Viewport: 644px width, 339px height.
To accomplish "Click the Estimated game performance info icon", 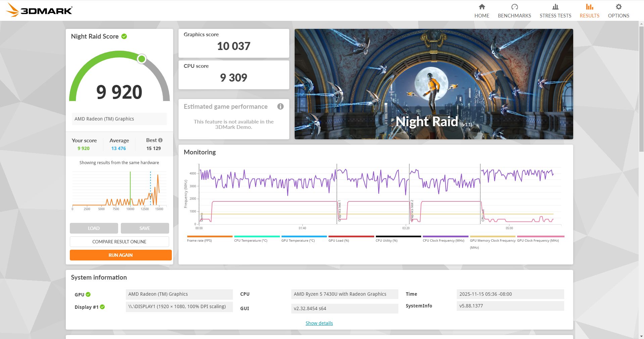I will coord(280,107).
